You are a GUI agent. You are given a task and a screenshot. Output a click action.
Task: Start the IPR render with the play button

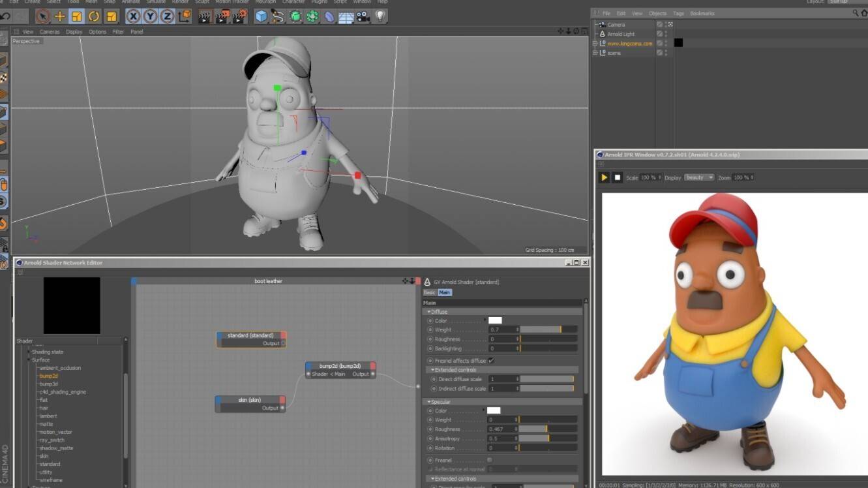click(x=604, y=177)
